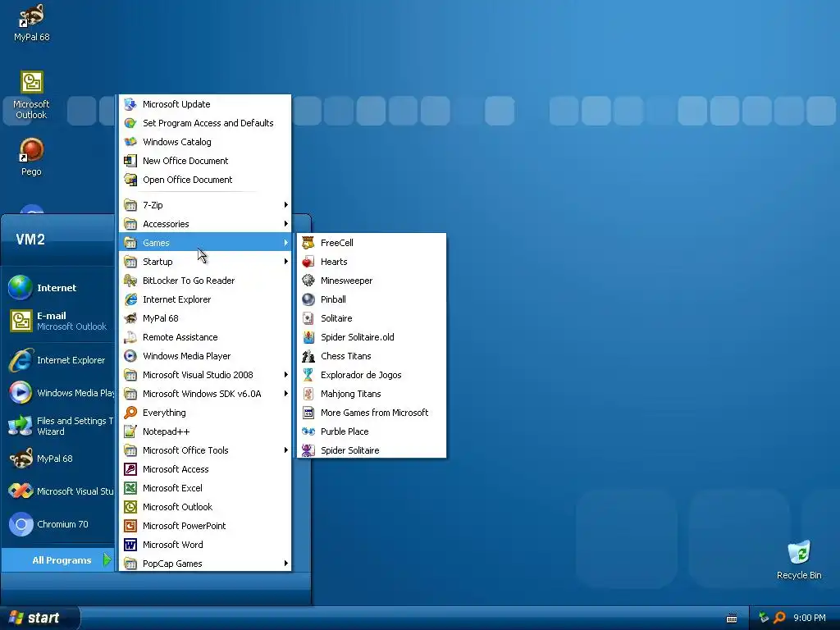840x630 pixels.
Task: Open MyPal 68 in Start menu's left column
Action: (58, 459)
